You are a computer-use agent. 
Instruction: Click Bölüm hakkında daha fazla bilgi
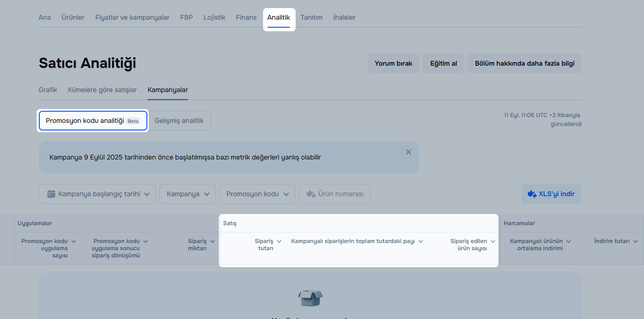tap(524, 63)
